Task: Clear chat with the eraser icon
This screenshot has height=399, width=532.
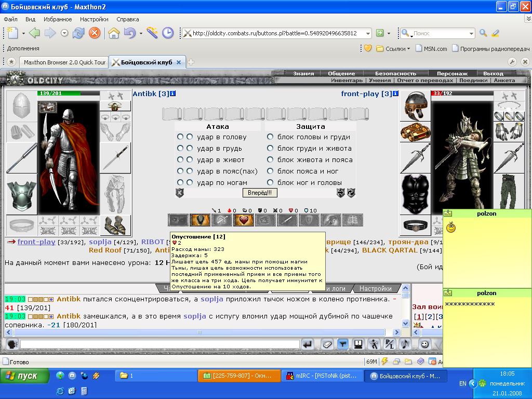Action: point(327,345)
